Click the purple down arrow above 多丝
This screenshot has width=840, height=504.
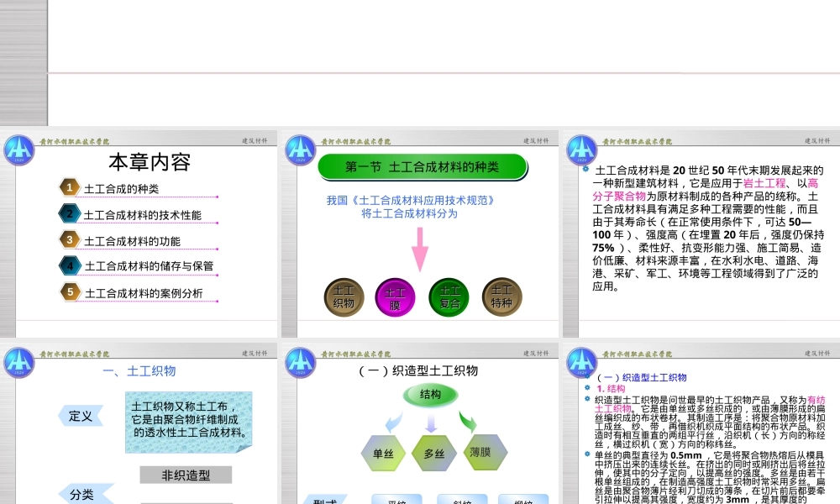point(431,423)
